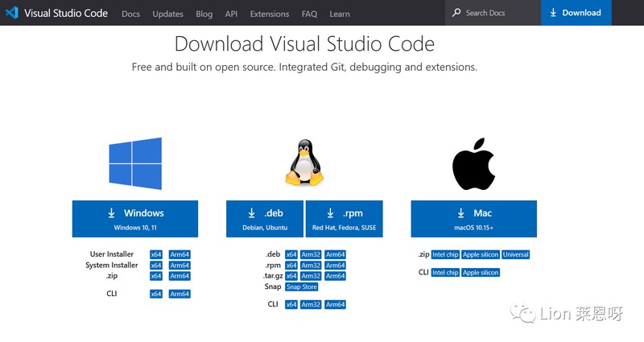The height and width of the screenshot is (342, 644).
Task: Click the Windows logo image
Action: [135, 163]
